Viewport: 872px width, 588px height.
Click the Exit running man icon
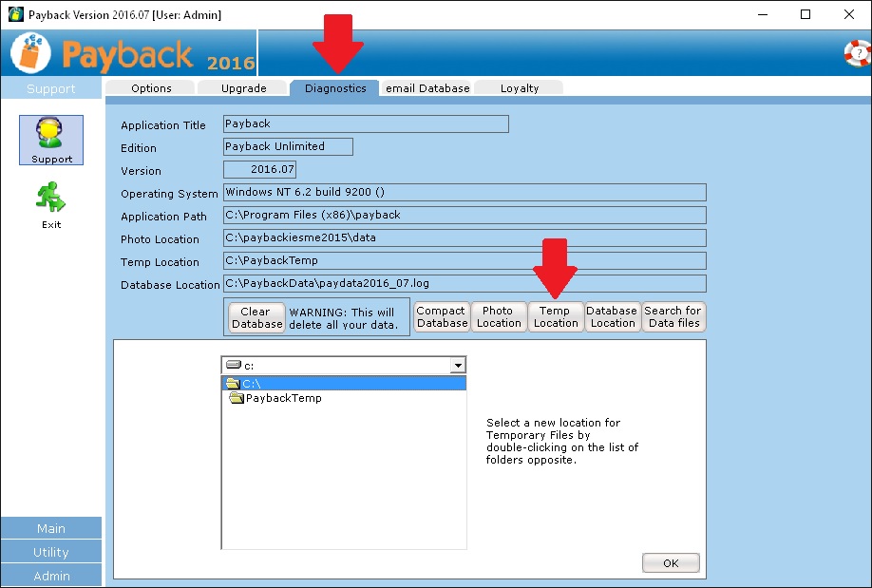51,199
